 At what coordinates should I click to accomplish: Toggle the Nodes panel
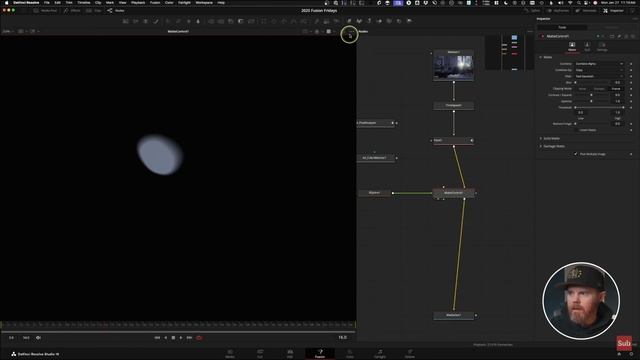(116, 11)
